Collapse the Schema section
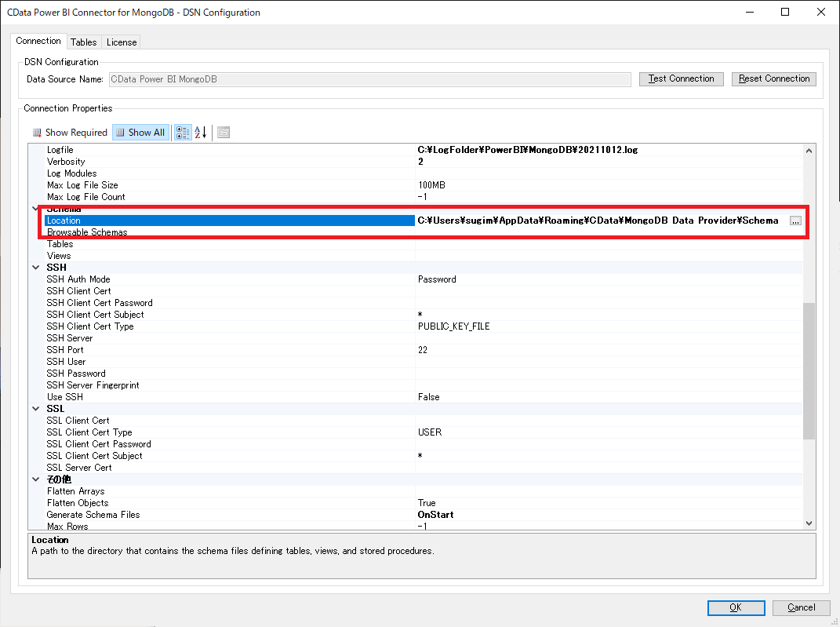 [35, 209]
